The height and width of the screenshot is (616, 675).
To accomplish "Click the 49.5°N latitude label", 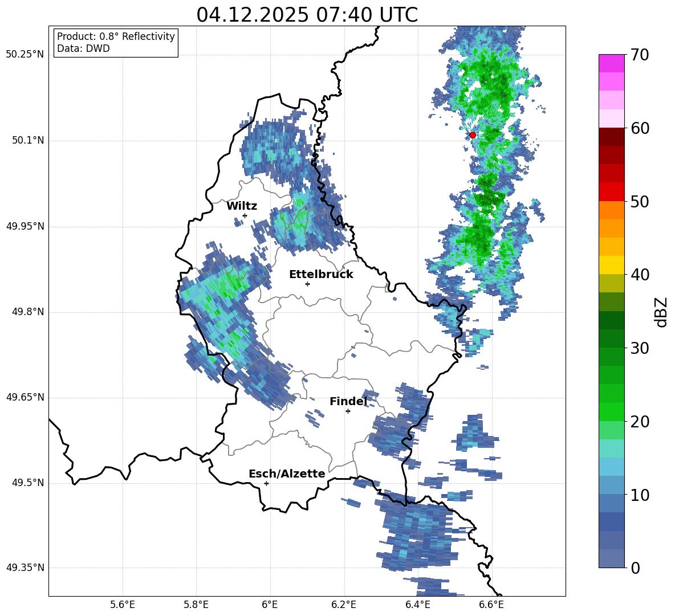I will 29,483.
